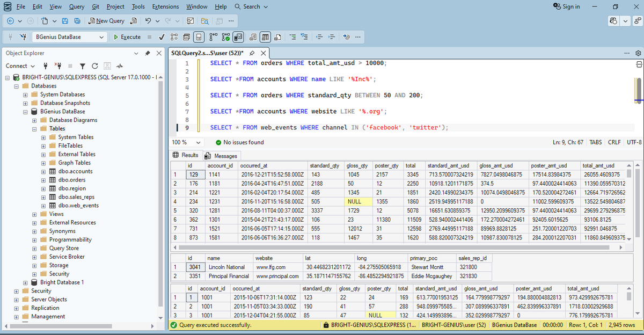Click the Disconnect plug icon with red X
This screenshot has width=644, height=335.
click(59, 66)
